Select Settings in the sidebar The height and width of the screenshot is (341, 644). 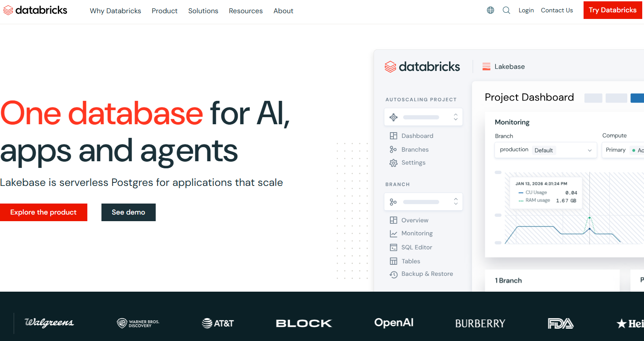(x=413, y=163)
